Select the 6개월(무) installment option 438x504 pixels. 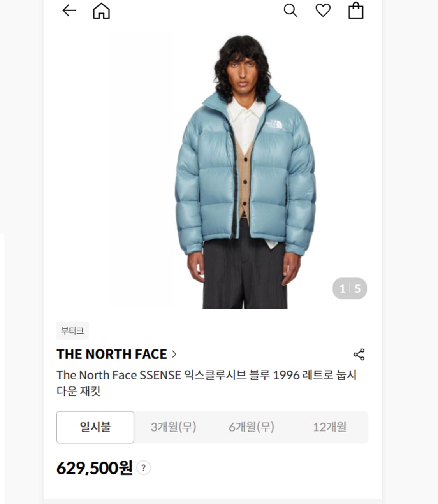pos(251,427)
